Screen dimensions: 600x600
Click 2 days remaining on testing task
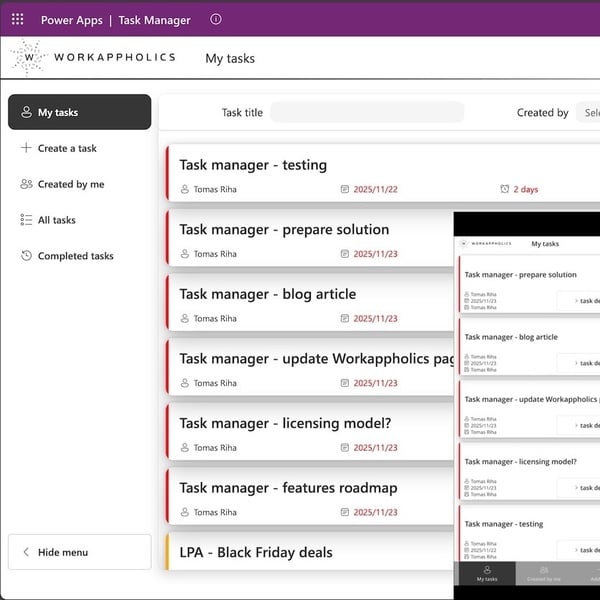526,189
